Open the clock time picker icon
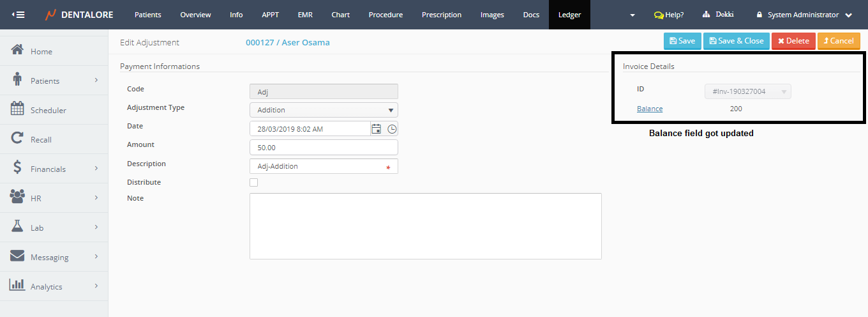This screenshot has height=317, width=868. pos(392,129)
